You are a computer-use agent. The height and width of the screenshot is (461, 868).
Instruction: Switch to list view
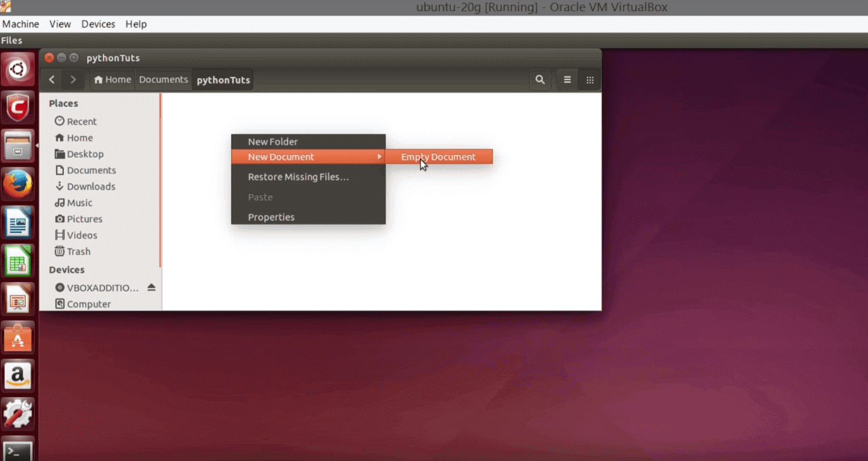tap(567, 80)
